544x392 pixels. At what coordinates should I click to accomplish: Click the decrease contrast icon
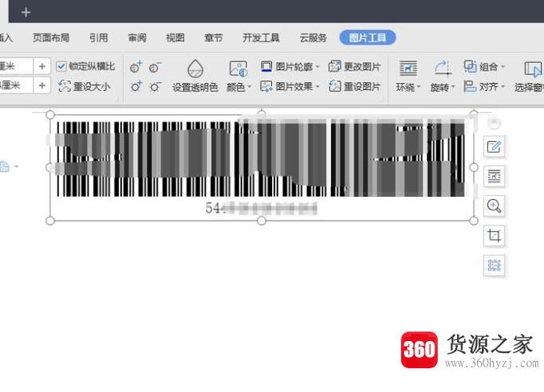point(155,67)
